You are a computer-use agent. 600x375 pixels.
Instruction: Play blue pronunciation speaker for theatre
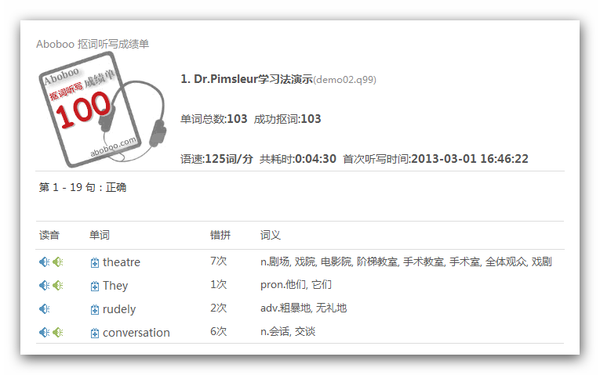44,262
